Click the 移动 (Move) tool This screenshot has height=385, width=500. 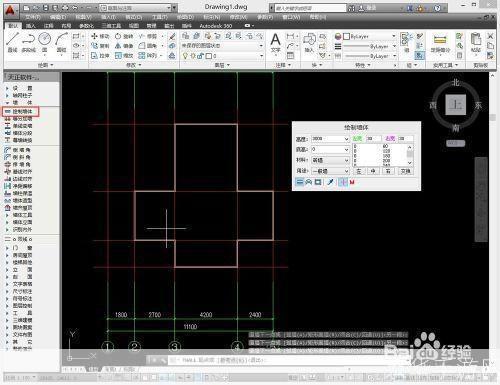100,36
